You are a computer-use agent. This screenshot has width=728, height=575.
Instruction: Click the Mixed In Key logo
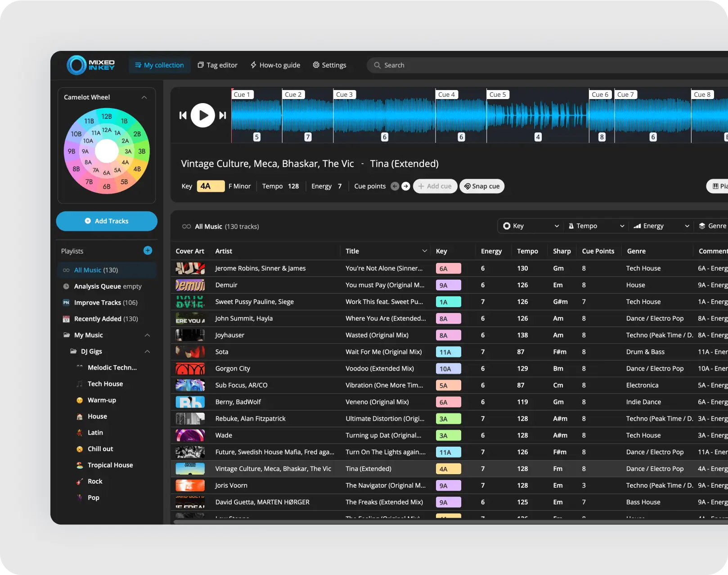point(91,65)
